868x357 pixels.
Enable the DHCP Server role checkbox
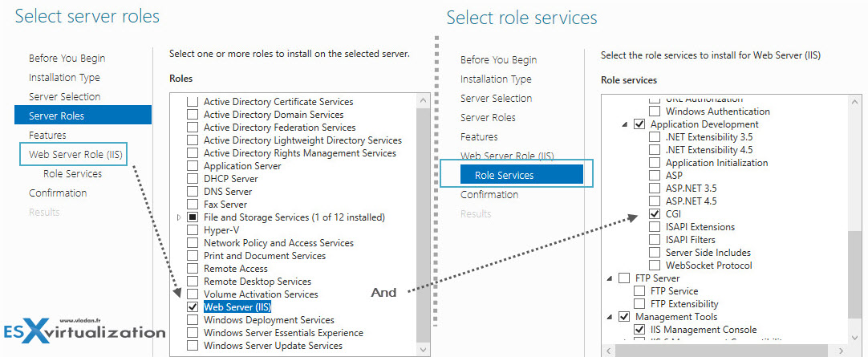click(192, 179)
